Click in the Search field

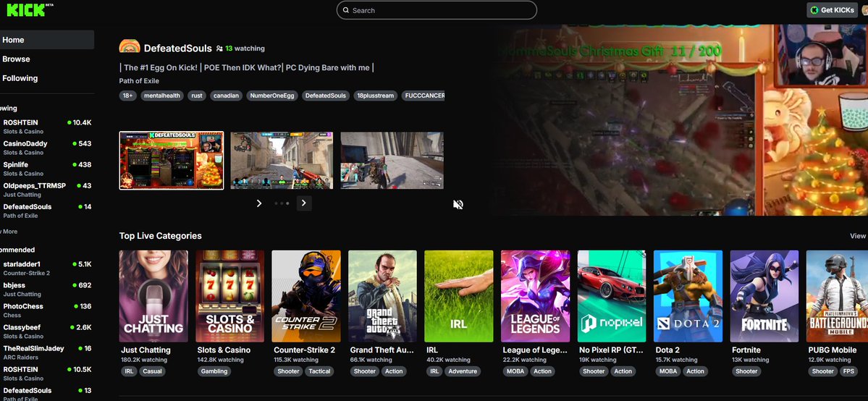[437, 10]
